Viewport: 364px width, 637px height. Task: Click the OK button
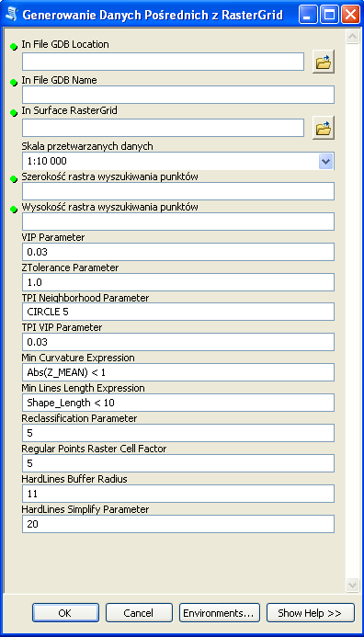point(65,612)
